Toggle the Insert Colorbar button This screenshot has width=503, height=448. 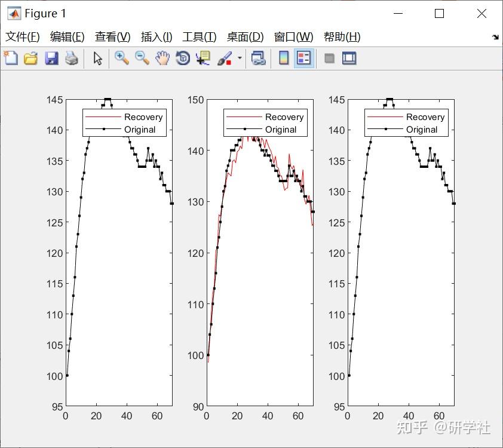[x=284, y=59]
